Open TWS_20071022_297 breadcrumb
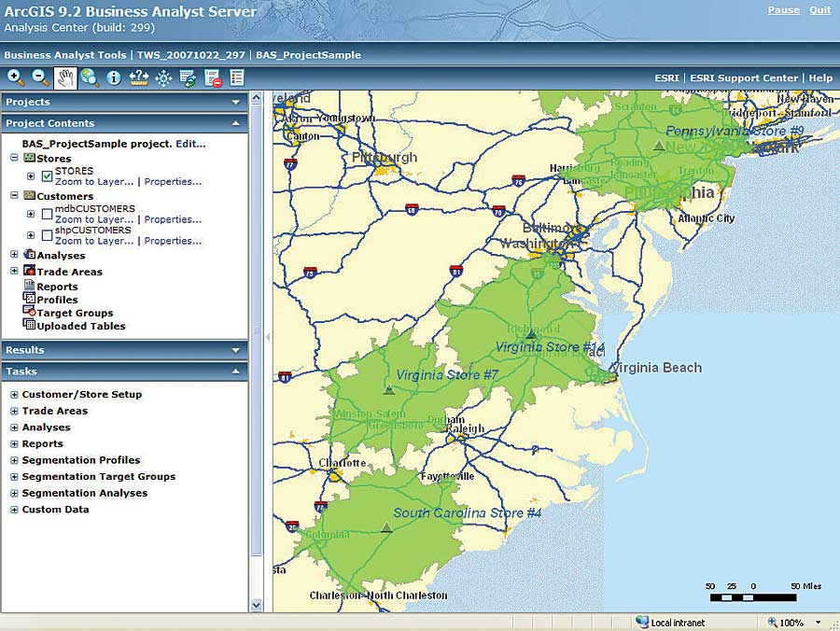The height and width of the screenshot is (631, 840). click(x=190, y=55)
